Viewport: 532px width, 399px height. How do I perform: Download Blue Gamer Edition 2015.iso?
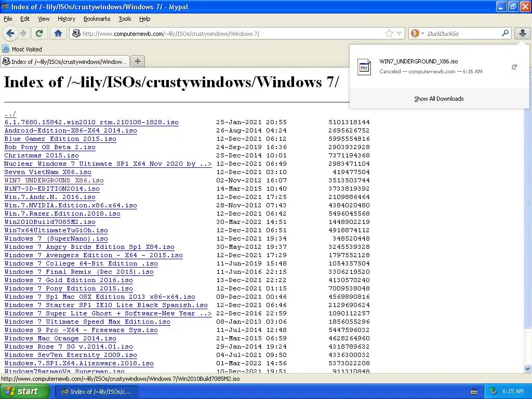(x=60, y=139)
